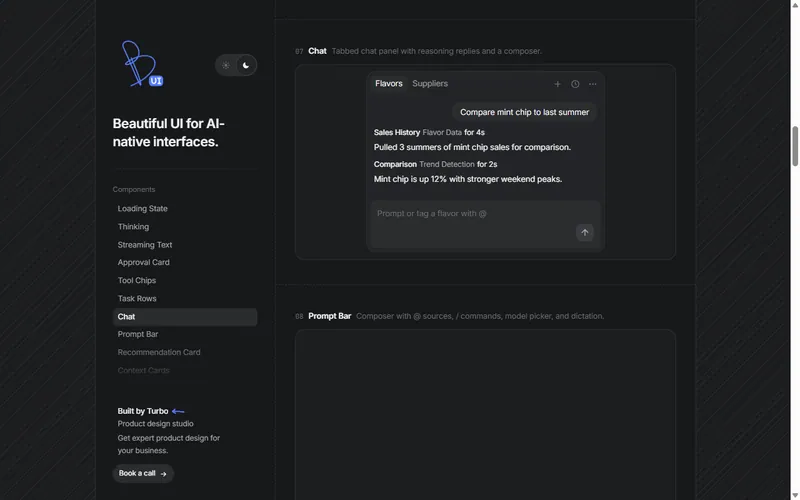Go to Loading State component
The width and height of the screenshot is (800, 500).
(x=142, y=209)
